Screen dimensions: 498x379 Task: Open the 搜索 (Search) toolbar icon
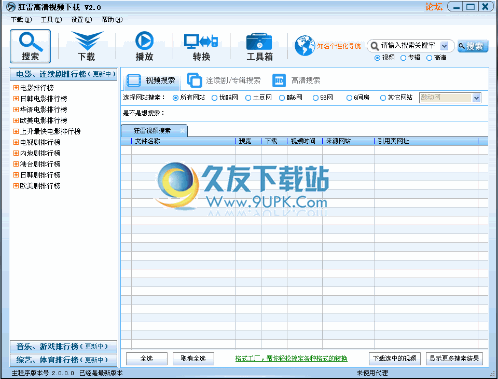(30, 46)
